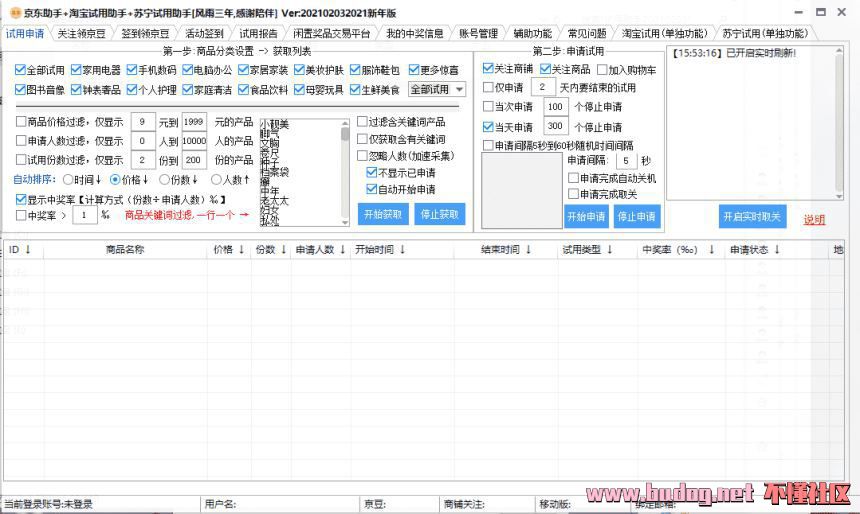860x514 pixels.
Task: Select 人数 sort radio button
Action: tap(217, 180)
